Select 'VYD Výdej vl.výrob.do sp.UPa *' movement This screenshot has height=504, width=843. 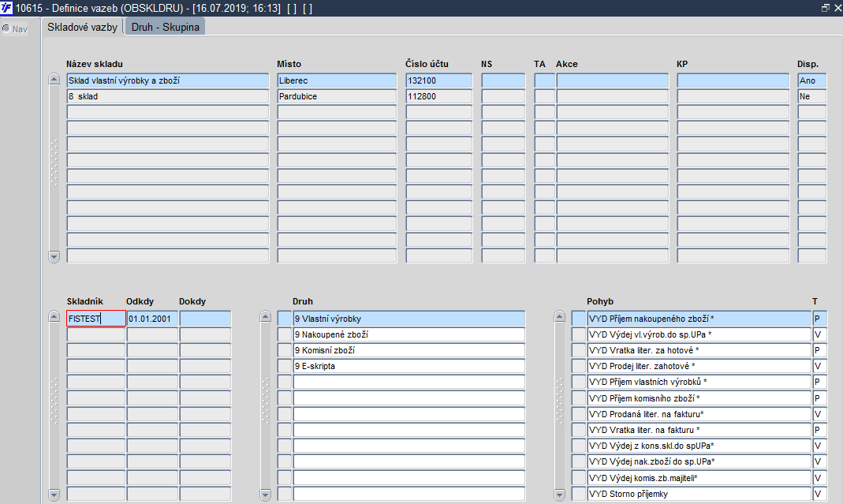click(x=699, y=334)
